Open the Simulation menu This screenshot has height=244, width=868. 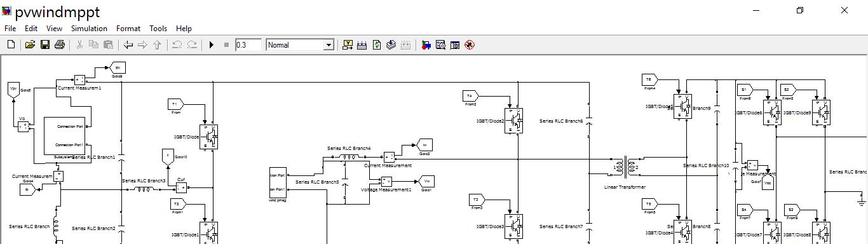pos(89,29)
